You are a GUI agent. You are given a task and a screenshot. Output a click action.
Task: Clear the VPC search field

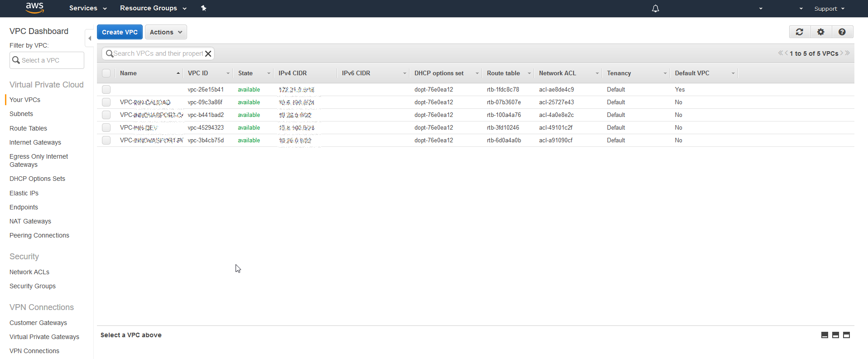coord(208,53)
